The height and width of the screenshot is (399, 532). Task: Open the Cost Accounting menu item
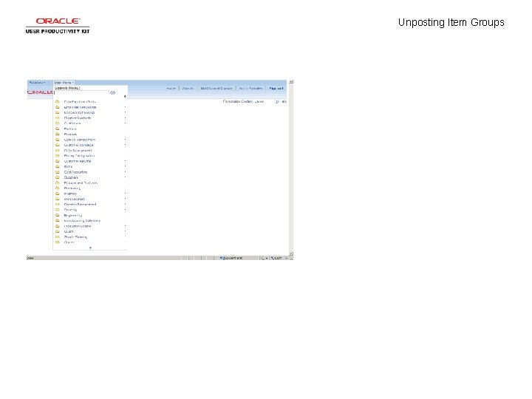point(75,172)
